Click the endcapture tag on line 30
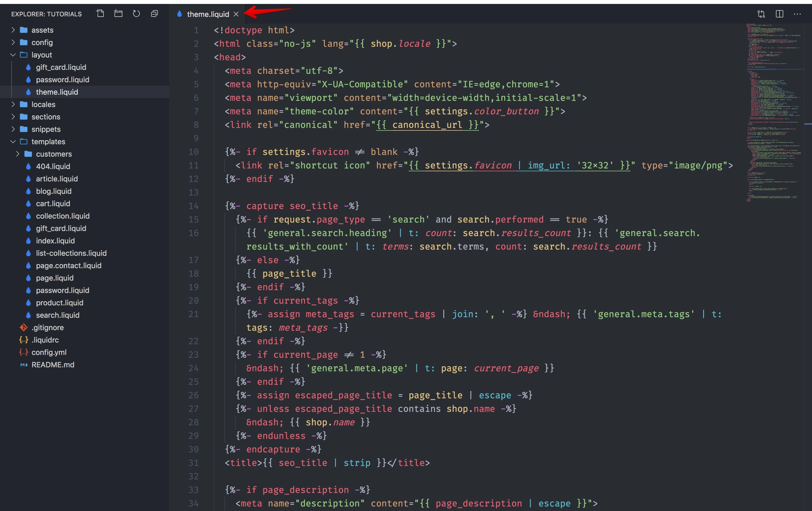The image size is (812, 511). (273, 449)
